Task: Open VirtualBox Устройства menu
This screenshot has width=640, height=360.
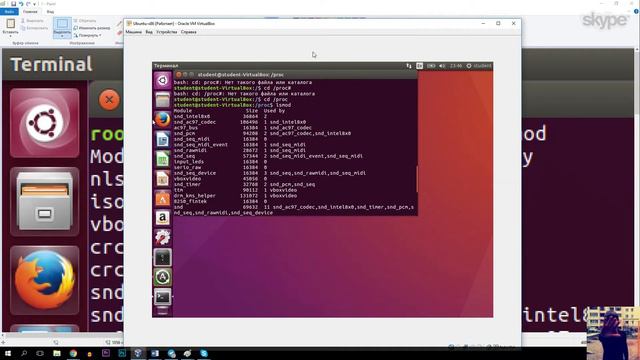Action: pyautogui.click(x=167, y=32)
